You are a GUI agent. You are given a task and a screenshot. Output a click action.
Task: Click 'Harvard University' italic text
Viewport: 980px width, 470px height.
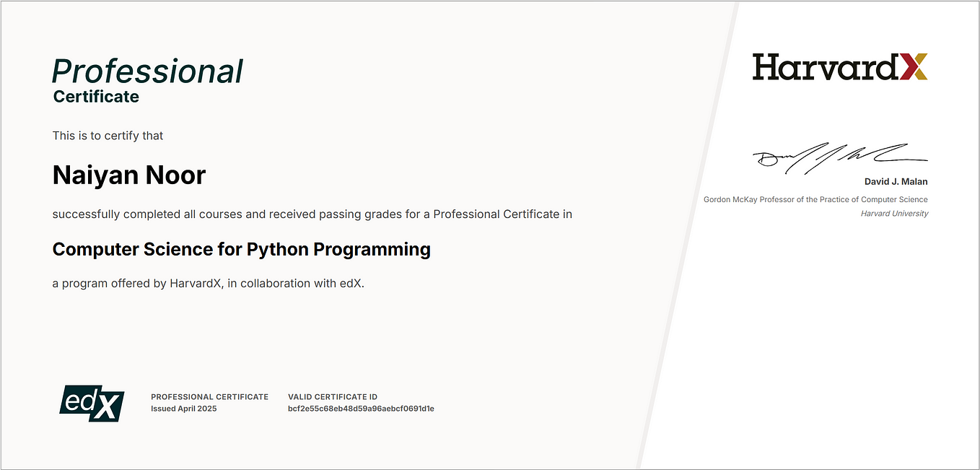click(895, 214)
